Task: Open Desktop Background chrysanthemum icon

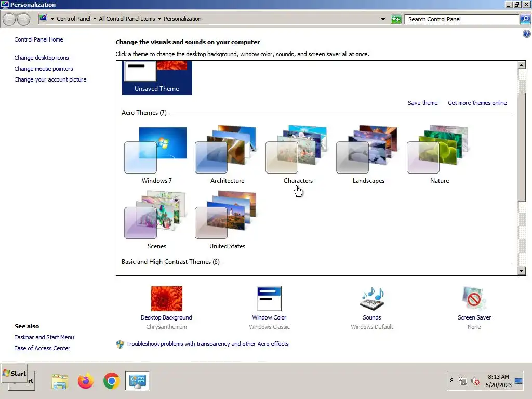Action: point(167,299)
